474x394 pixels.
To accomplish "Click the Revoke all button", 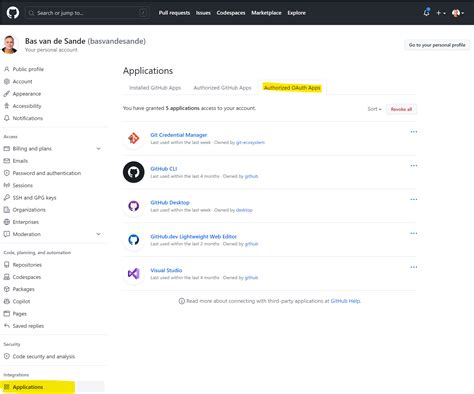I will point(401,109).
